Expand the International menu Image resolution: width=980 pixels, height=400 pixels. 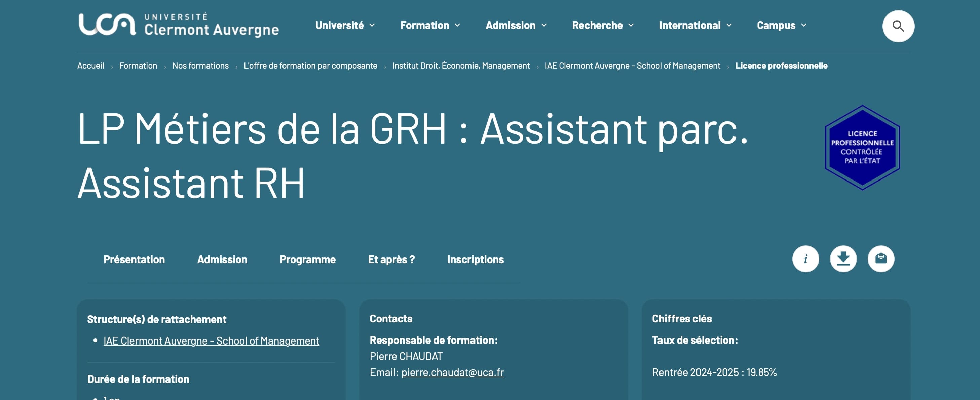(x=695, y=25)
